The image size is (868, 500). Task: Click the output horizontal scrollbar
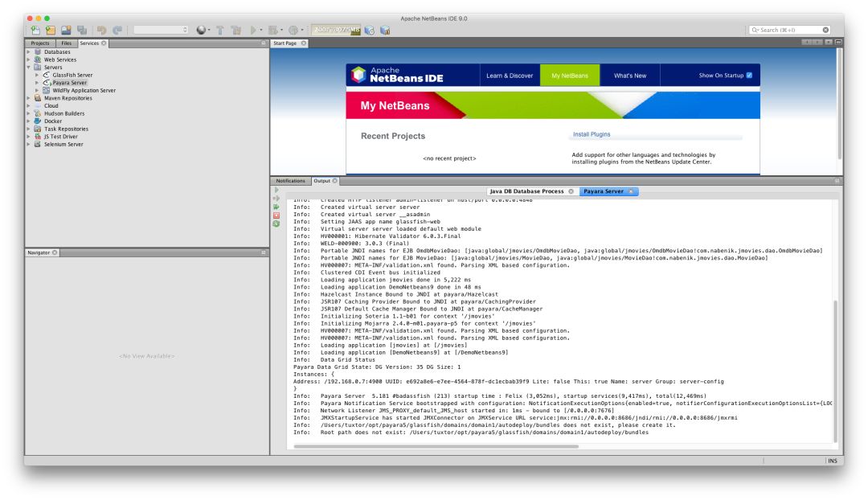436,446
